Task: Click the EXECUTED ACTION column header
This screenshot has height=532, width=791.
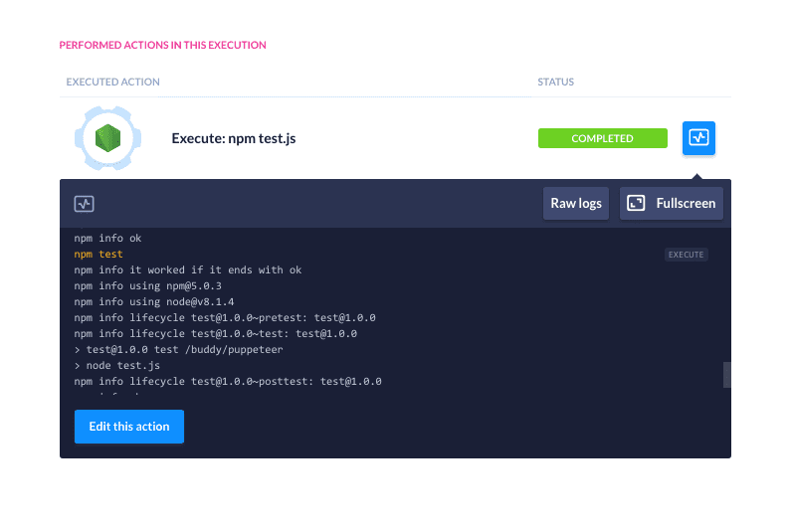Action: click(113, 82)
